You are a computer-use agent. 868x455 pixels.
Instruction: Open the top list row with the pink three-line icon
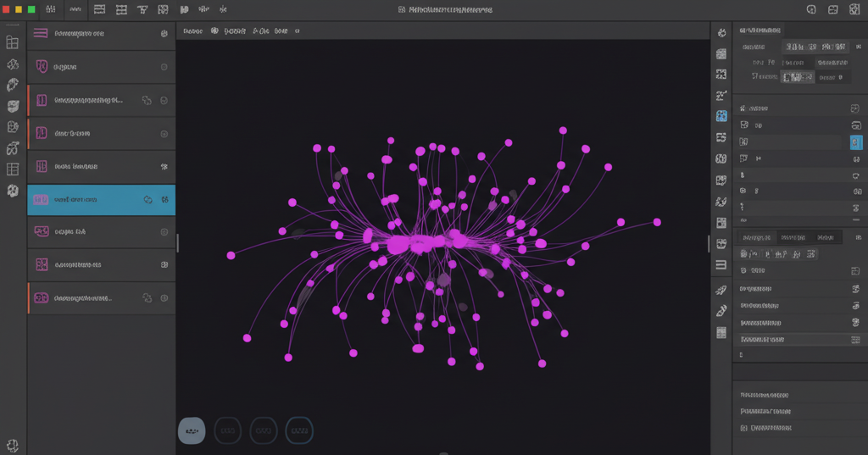[x=102, y=34]
